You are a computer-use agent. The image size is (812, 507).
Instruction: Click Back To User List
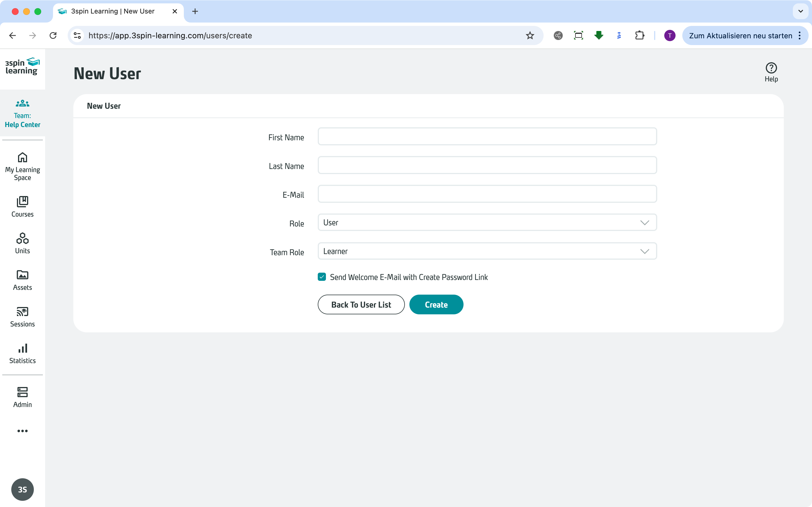pyautogui.click(x=361, y=304)
